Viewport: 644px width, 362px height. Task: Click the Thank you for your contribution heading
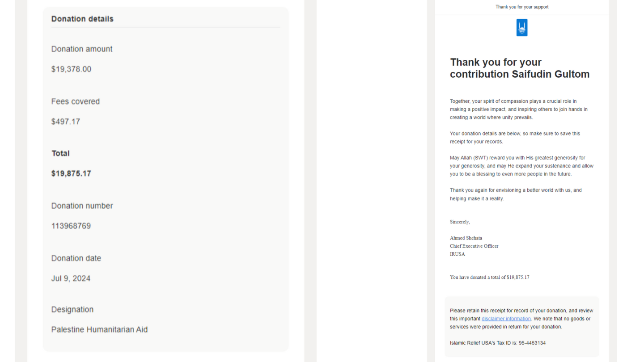tap(519, 68)
